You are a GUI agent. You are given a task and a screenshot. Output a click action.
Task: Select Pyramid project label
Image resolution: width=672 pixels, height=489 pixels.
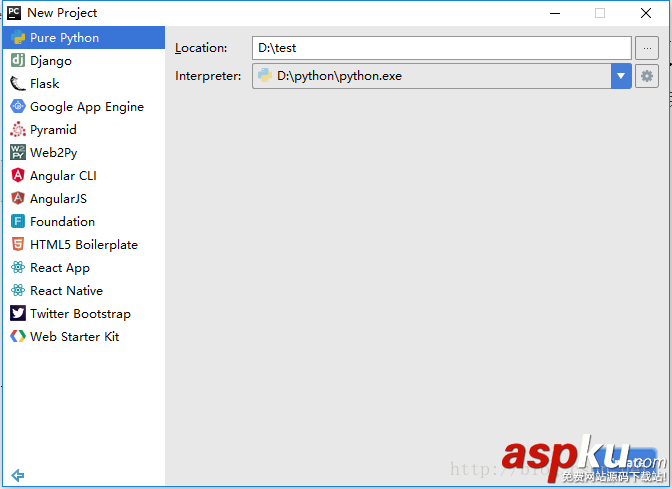(x=53, y=130)
